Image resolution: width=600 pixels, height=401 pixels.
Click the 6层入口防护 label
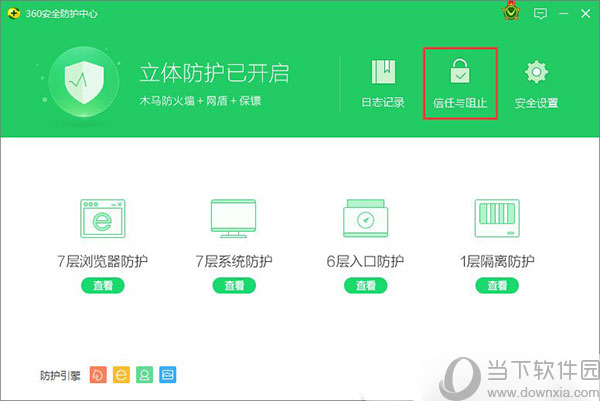(x=365, y=261)
